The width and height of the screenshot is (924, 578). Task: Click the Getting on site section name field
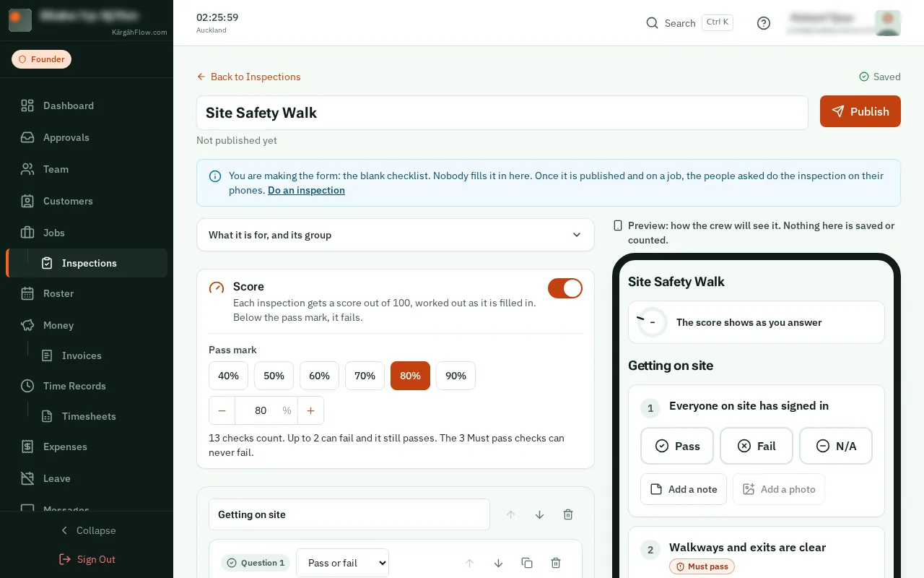tap(349, 514)
